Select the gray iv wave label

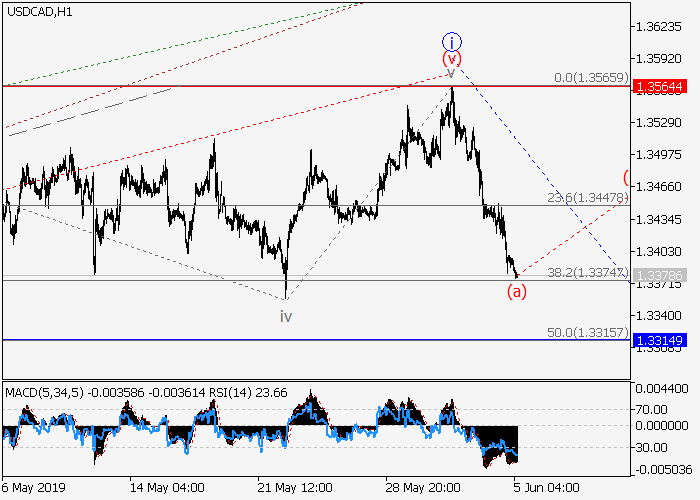pyautogui.click(x=285, y=316)
